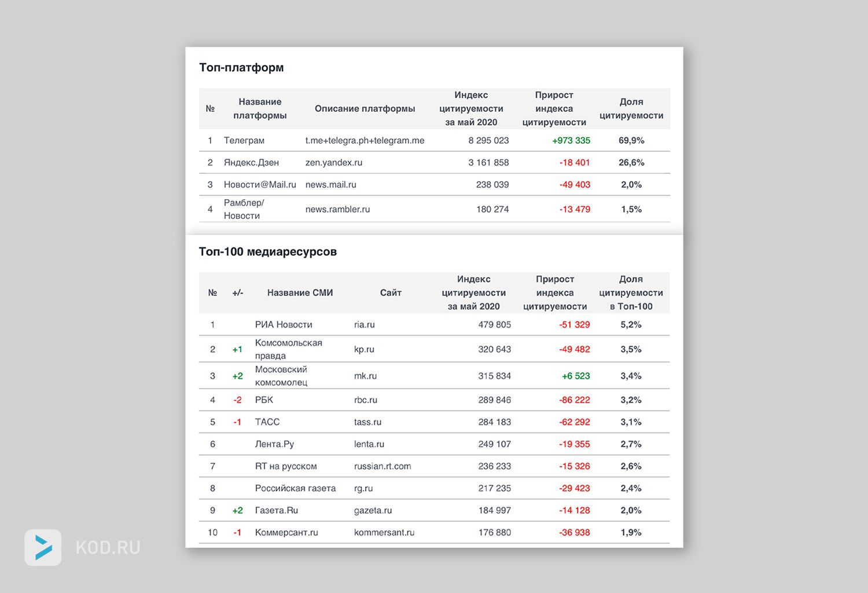
Task: Select the lenta.ru site link
Action: (369, 444)
